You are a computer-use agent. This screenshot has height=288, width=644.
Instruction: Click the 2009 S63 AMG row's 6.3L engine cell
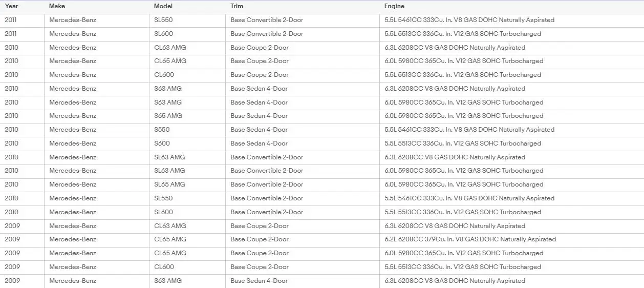(x=512, y=281)
